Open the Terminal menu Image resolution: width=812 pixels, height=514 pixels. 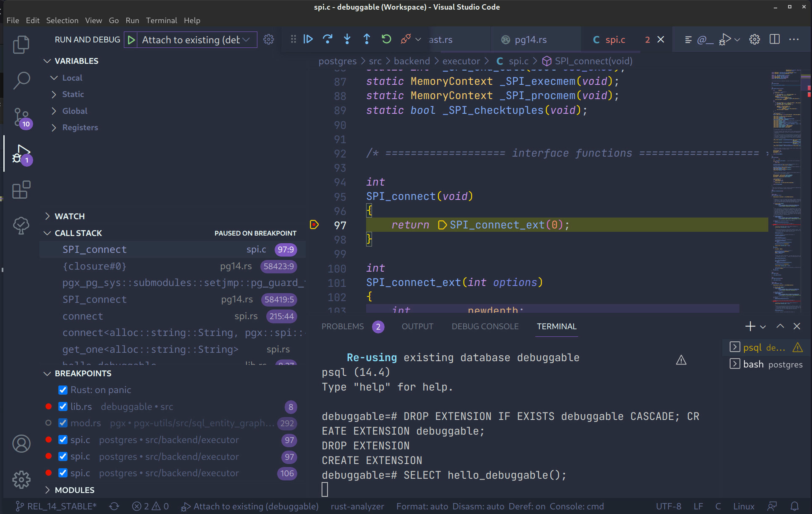pos(162,20)
